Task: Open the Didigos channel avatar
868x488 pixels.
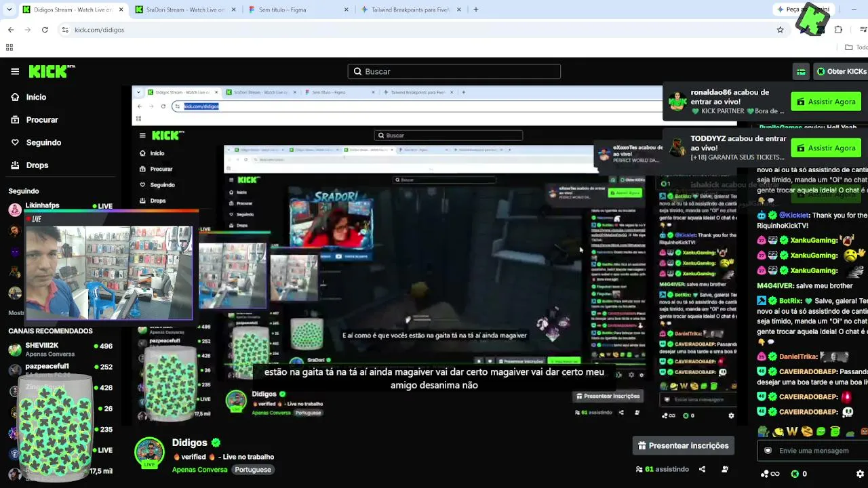Action: pos(149,452)
